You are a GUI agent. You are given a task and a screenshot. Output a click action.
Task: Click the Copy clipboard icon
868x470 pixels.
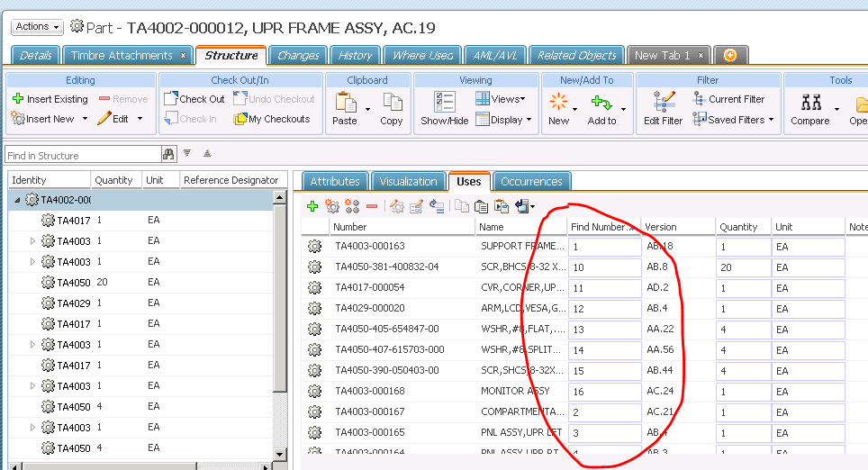click(392, 103)
